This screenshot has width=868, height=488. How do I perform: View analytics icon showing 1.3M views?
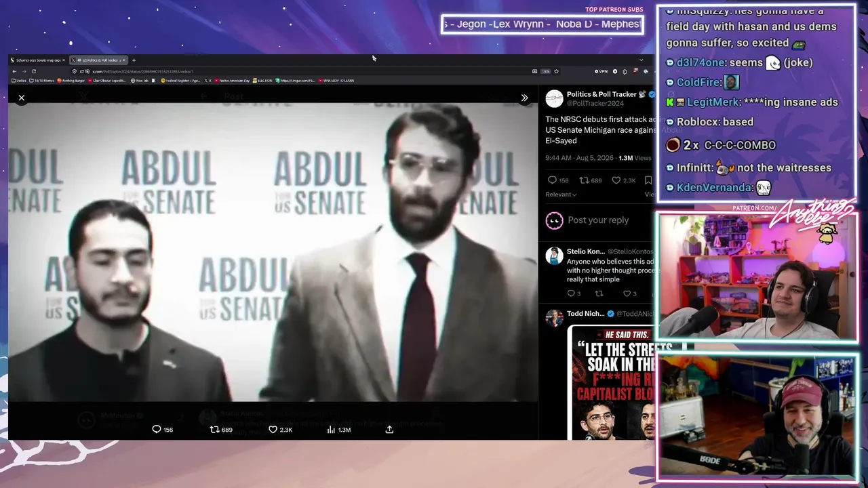338,430
